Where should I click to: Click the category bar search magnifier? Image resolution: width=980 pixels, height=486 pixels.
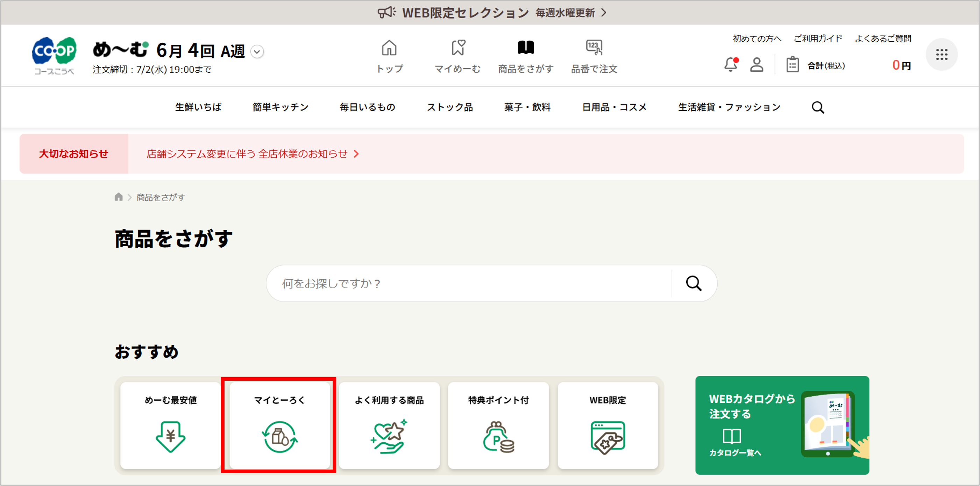pyautogui.click(x=818, y=107)
